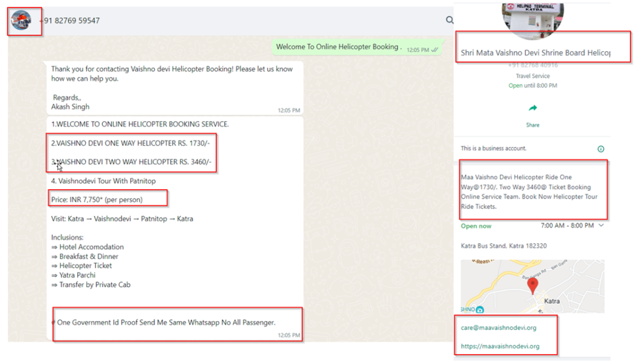Image resolution: width=638 pixels, height=364 pixels.
Task: Click the 'Visit: Katra → Vaishnodevi → Patnitop → Katra' line
Action: (x=122, y=218)
